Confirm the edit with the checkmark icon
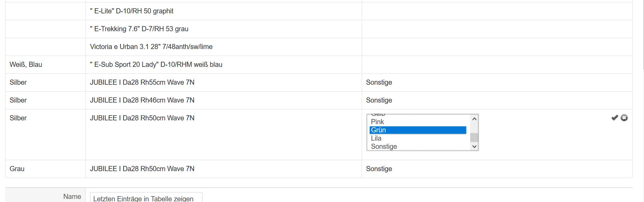644x202 pixels. (x=615, y=118)
